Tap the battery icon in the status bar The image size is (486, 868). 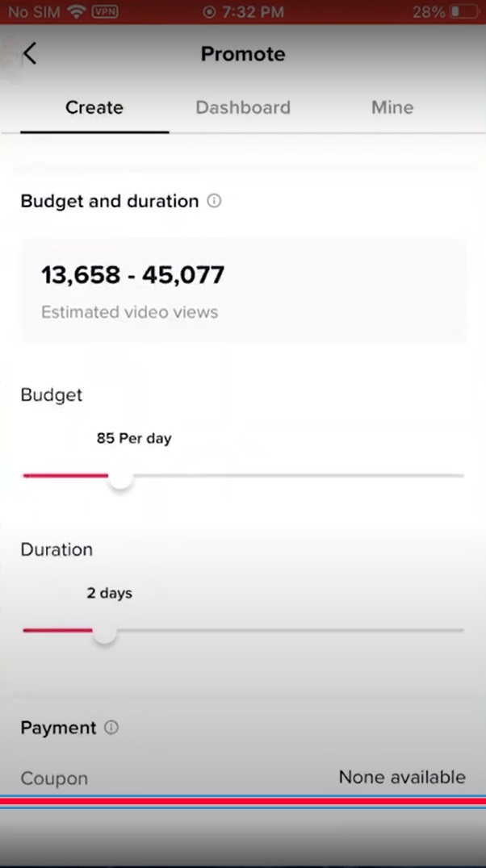(465, 12)
